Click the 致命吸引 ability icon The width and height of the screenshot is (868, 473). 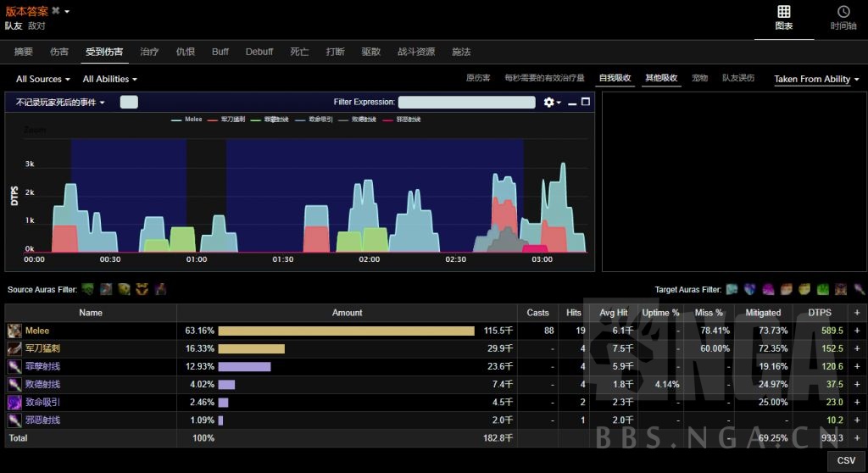click(x=14, y=402)
